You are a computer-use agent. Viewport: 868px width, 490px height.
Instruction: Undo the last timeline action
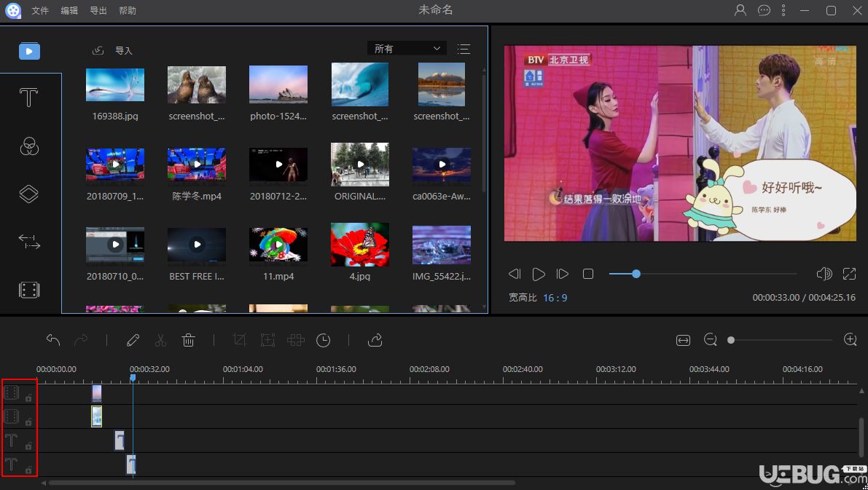point(53,340)
